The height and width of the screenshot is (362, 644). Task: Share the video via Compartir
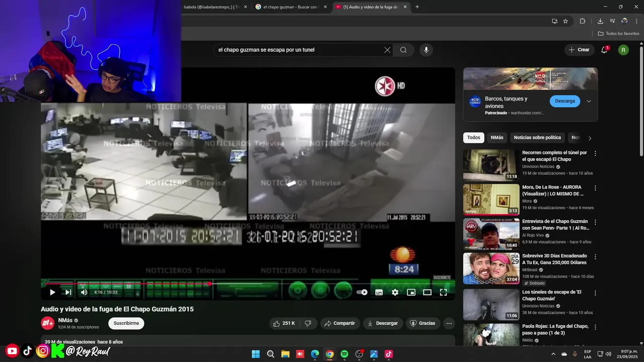coord(340,323)
